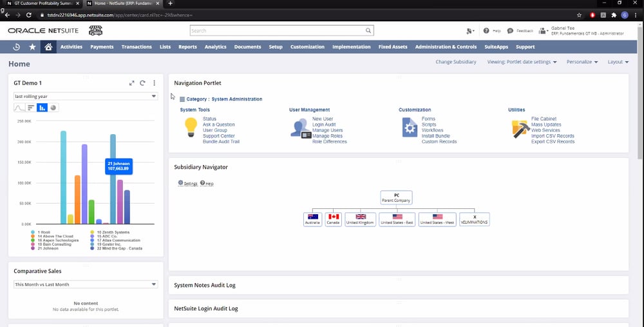Open the user role icon beside Gabriel Tee
The height and width of the screenshot is (327, 644).
pyautogui.click(x=544, y=31)
